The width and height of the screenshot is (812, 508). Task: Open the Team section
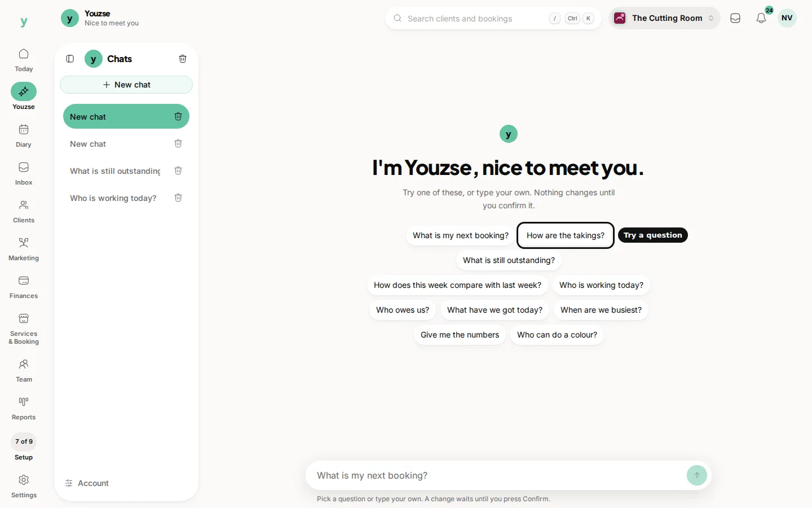tap(24, 371)
